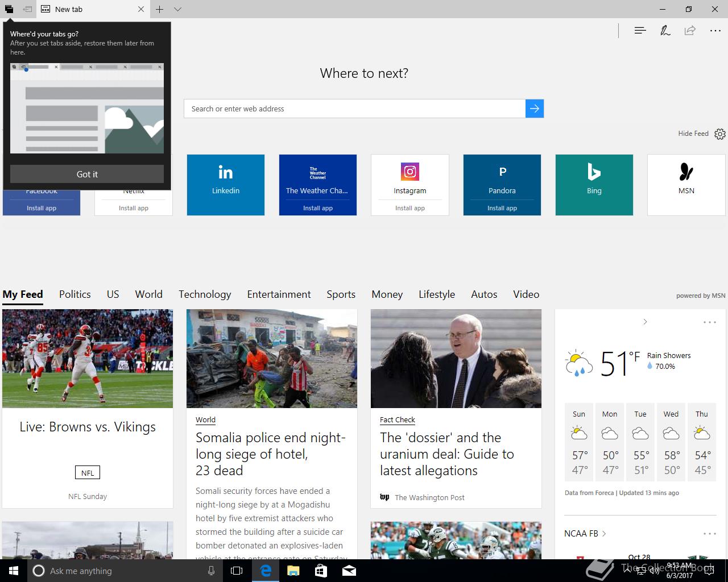728x582 pixels.
Task: Select the Sun forecast day
Action: click(579, 442)
